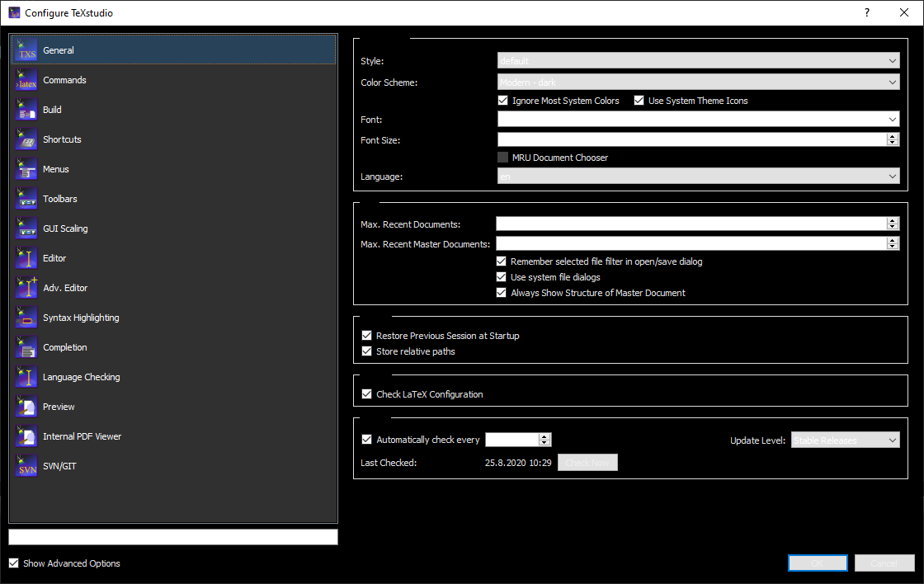The image size is (924, 584).
Task: Click the latex Commands icon
Action: tap(26, 80)
